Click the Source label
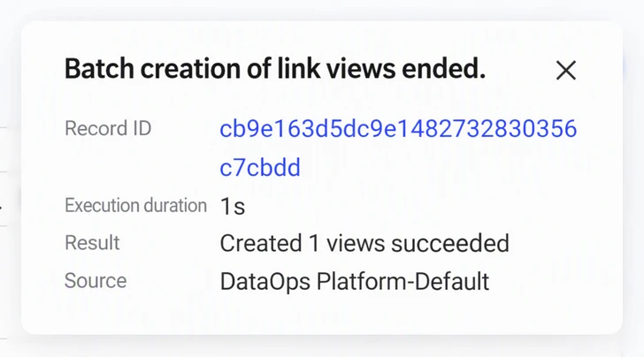This screenshot has width=644, height=357. click(96, 281)
